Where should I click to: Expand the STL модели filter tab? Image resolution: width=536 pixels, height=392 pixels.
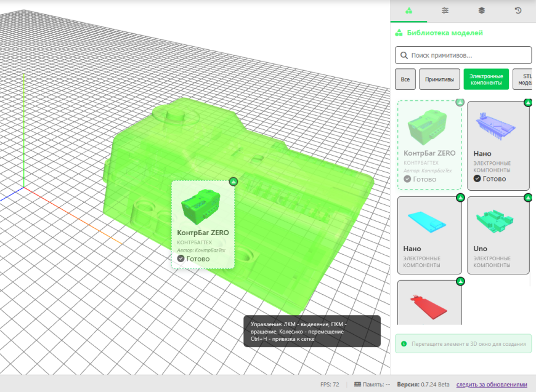coord(527,79)
